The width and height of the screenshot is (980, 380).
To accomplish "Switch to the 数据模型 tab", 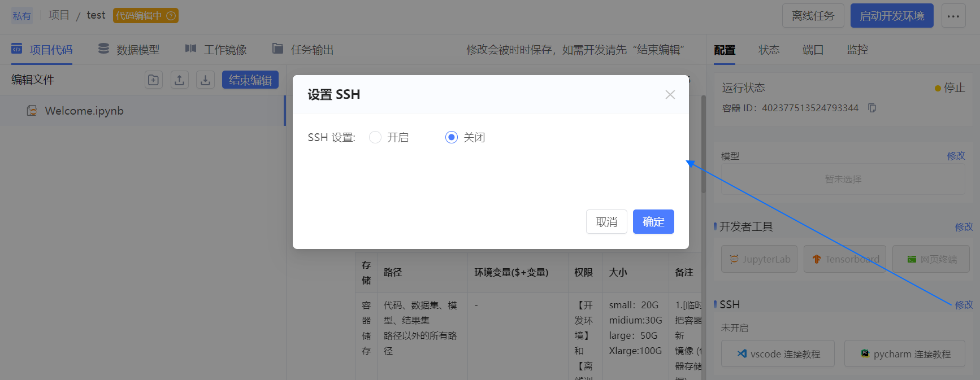I will point(129,50).
